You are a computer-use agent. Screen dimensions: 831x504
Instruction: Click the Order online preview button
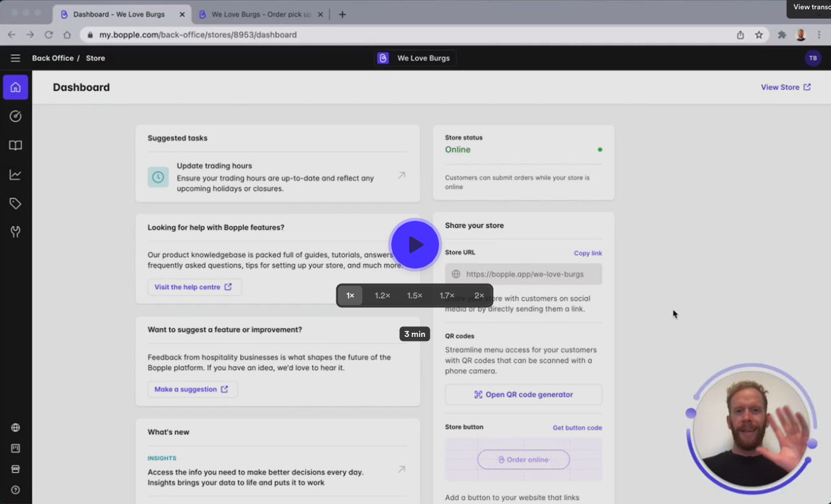(523, 460)
